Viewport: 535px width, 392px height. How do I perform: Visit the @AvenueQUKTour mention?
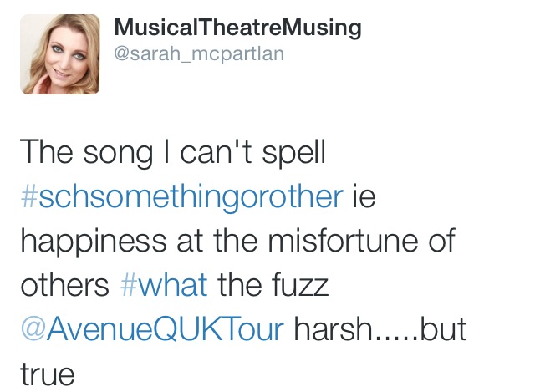point(152,328)
